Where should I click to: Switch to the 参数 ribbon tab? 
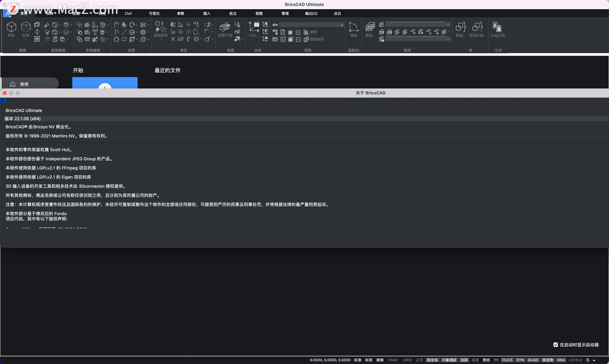pos(181,13)
